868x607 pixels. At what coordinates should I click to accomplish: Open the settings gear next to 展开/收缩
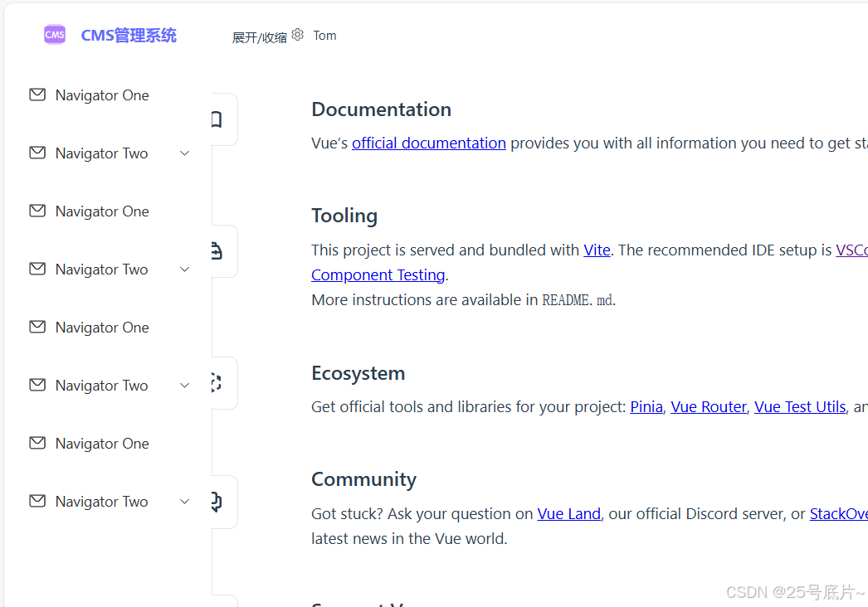(298, 35)
